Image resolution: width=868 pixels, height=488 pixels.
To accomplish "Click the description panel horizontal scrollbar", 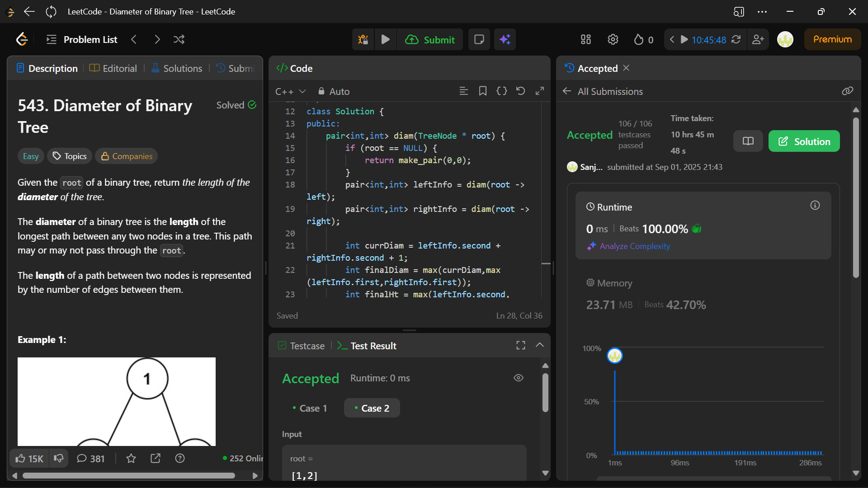I will tap(128, 475).
